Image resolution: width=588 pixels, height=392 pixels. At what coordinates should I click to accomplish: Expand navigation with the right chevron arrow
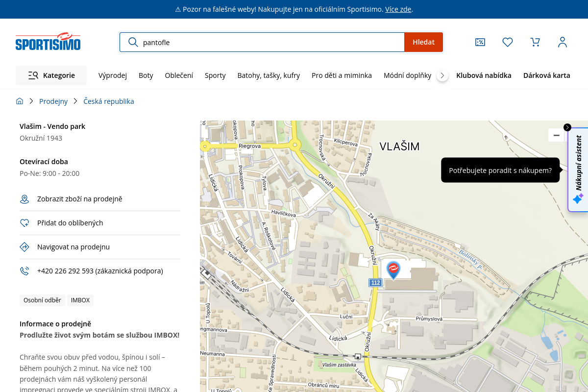tap(442, 75)
